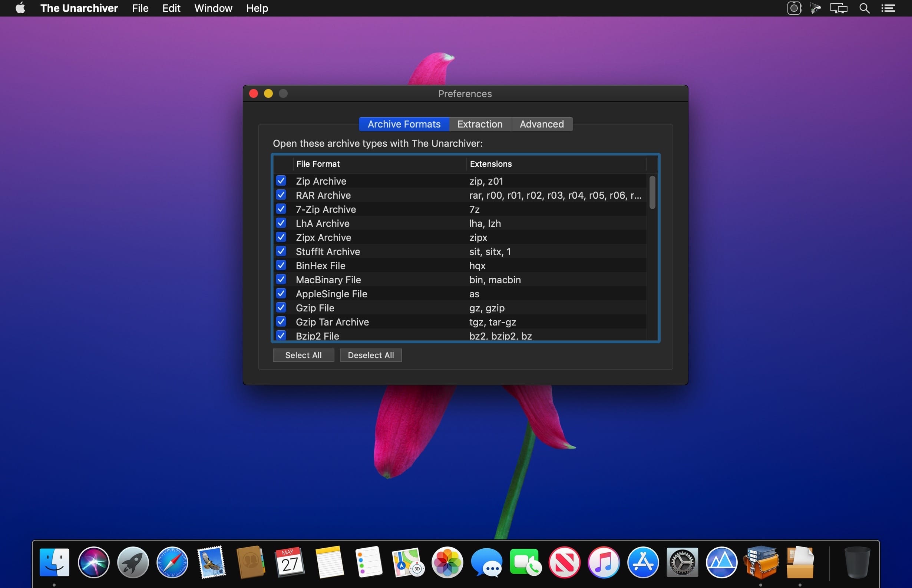The image size is (912, 588).
Task: Open News app in Dock
Action: [x=565, y=562]
